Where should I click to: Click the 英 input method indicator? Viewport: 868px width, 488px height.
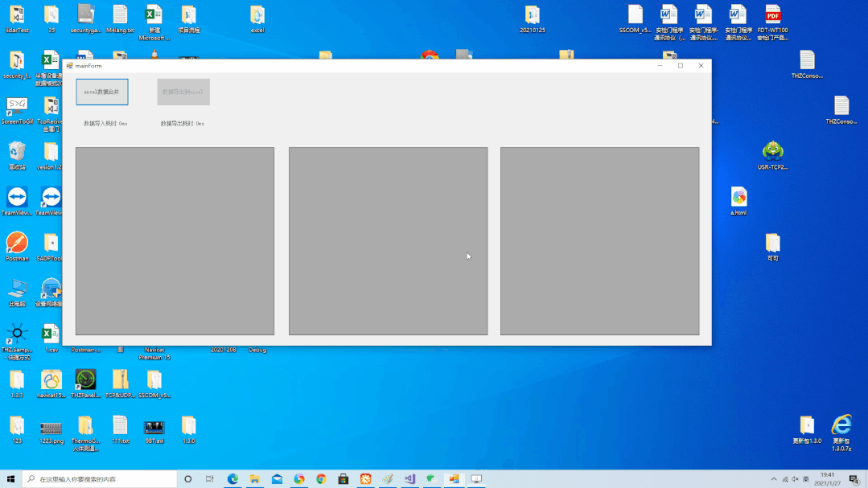click(x=806, y=479)
